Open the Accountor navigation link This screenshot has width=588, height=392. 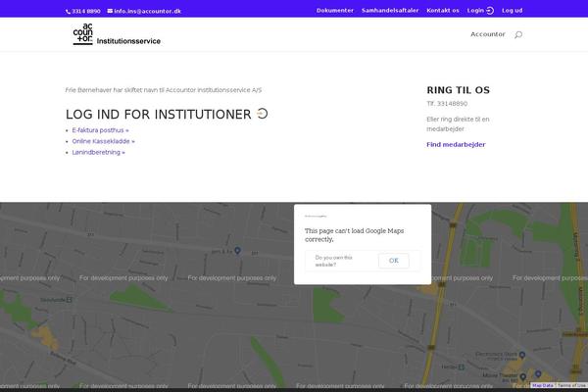(x=488, y=34)
